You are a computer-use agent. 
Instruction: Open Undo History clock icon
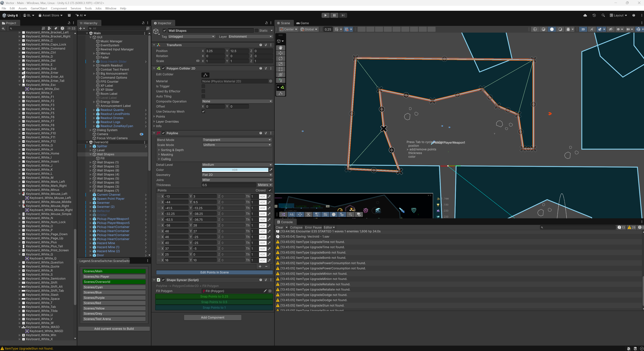594,15
